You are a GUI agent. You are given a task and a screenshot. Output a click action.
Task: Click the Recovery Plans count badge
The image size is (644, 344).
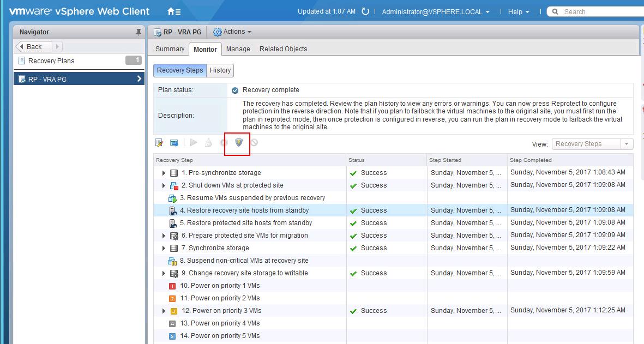pyautogui.click(x=134, y=61)
